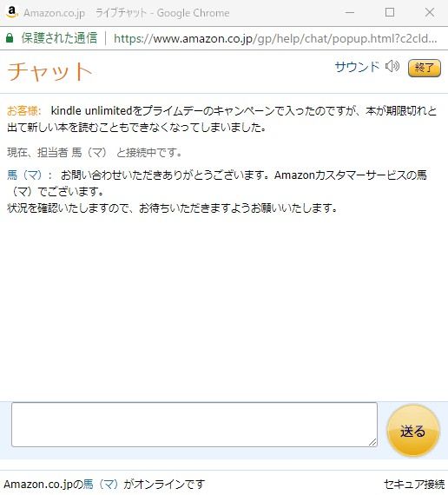
Task: Click the orange お客様 sender label
Action: point(24,111)
